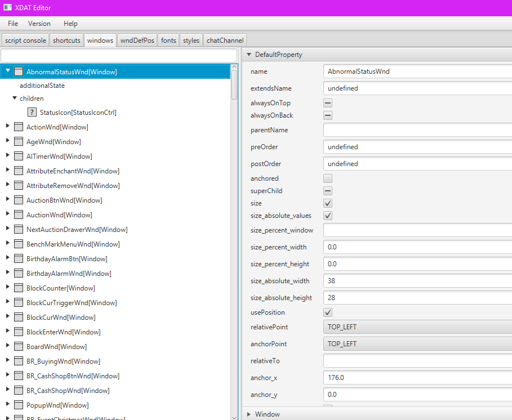
Task: Click the window icon beside PopupWnd[Window]
Action: coord(19,405)
